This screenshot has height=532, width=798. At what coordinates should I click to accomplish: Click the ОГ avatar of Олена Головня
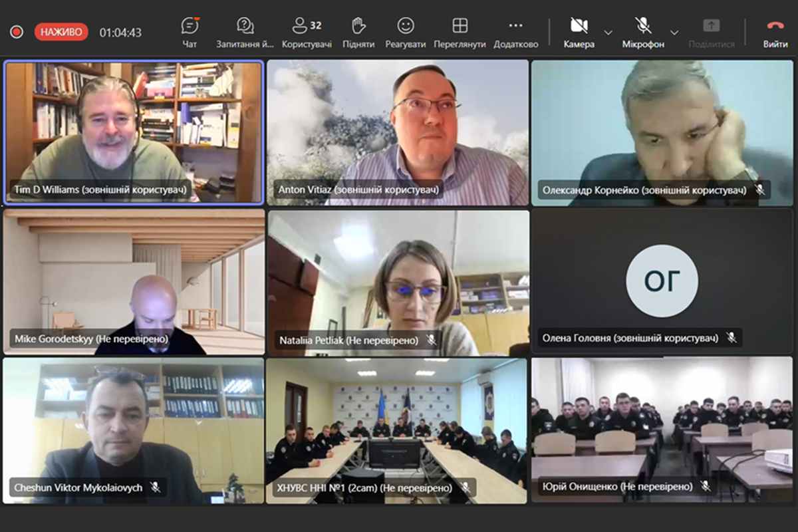pos(662,281)
